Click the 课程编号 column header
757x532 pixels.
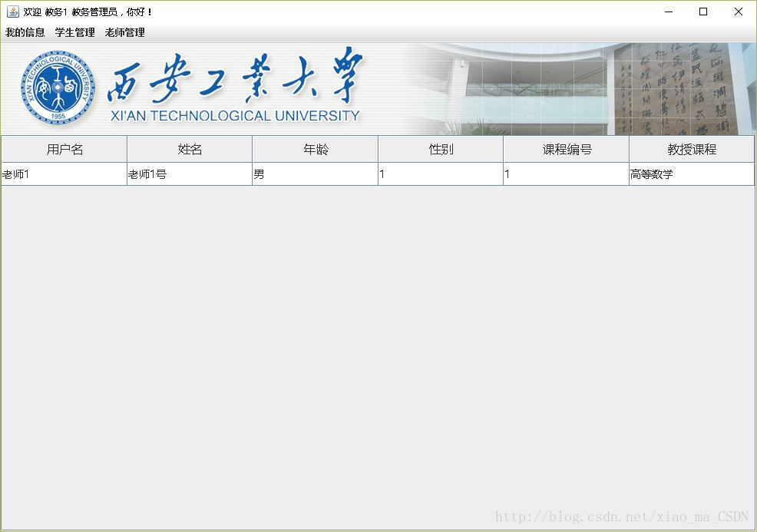click(x=567, y=149)
